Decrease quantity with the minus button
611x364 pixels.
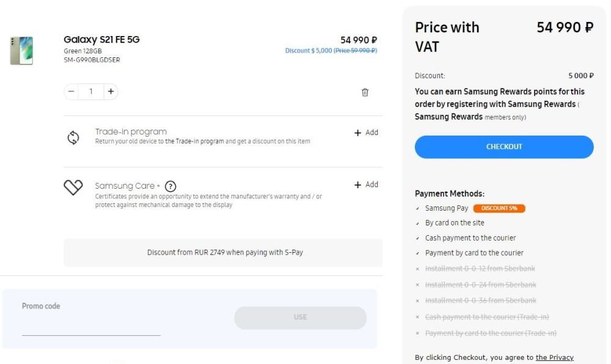(71, 92)
